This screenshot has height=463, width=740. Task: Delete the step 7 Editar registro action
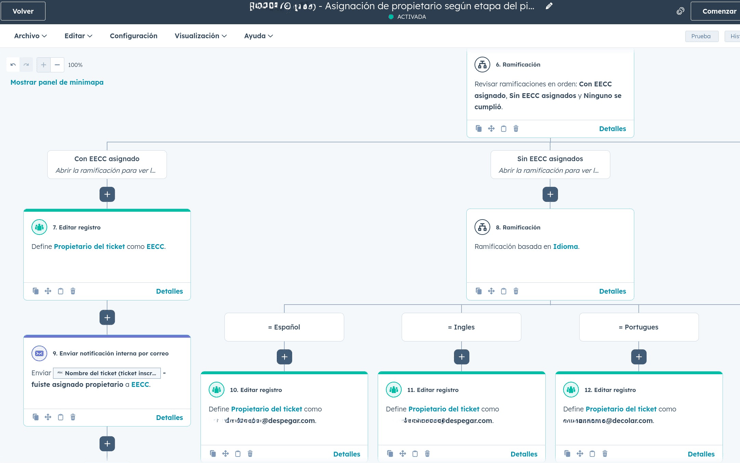pyautogui.click(x=73, y=291)
